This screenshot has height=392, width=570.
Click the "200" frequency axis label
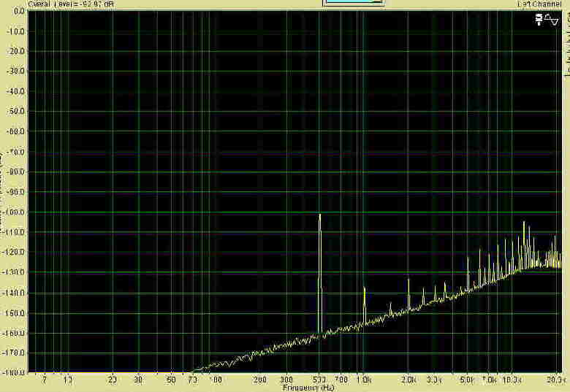click(x=260, y=380)
